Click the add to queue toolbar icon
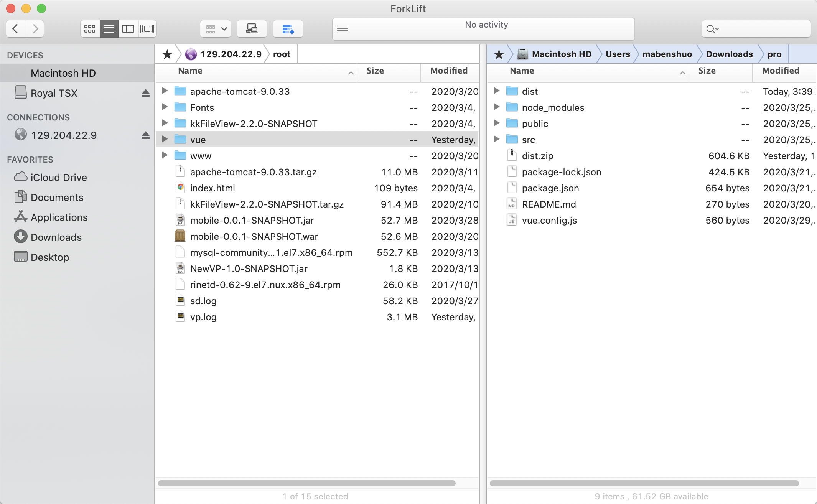The width and height of the screenshot is (817, 504). (288, 29)
